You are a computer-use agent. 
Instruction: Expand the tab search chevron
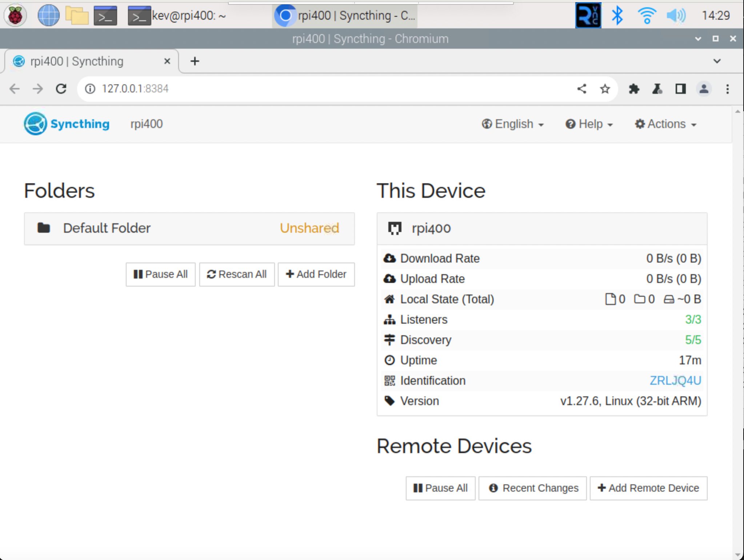[x=717, y=61]
